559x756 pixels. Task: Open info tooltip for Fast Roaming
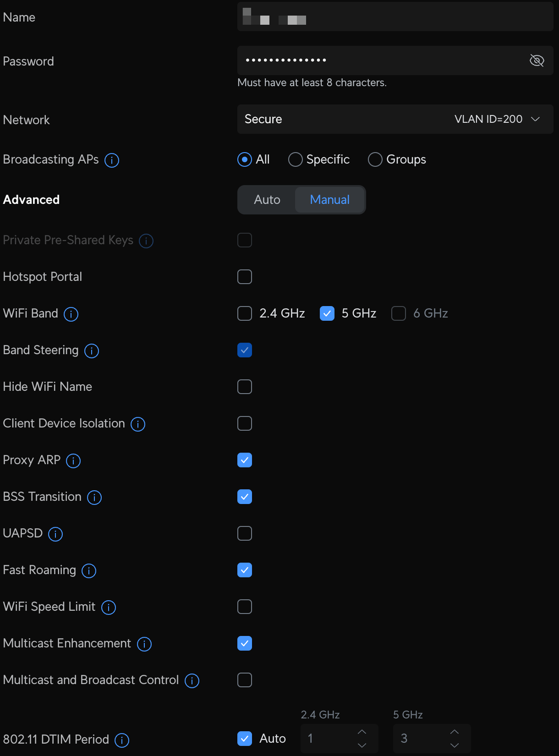tap(89, 570)
